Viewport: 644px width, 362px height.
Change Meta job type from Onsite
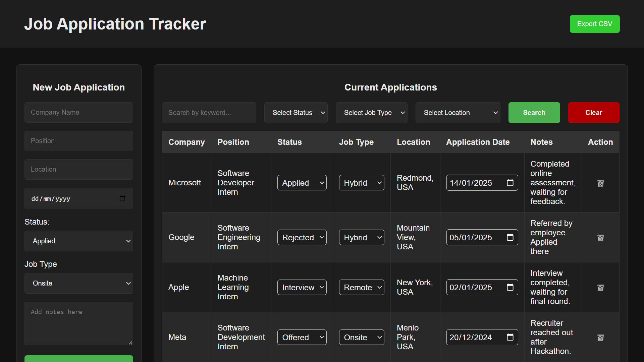coord(362,337)
